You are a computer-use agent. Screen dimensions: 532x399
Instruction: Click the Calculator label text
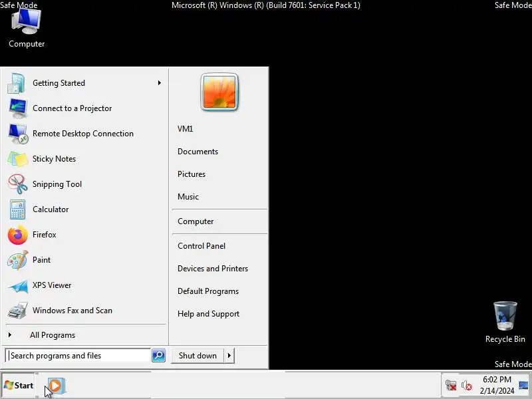(51, 209)
